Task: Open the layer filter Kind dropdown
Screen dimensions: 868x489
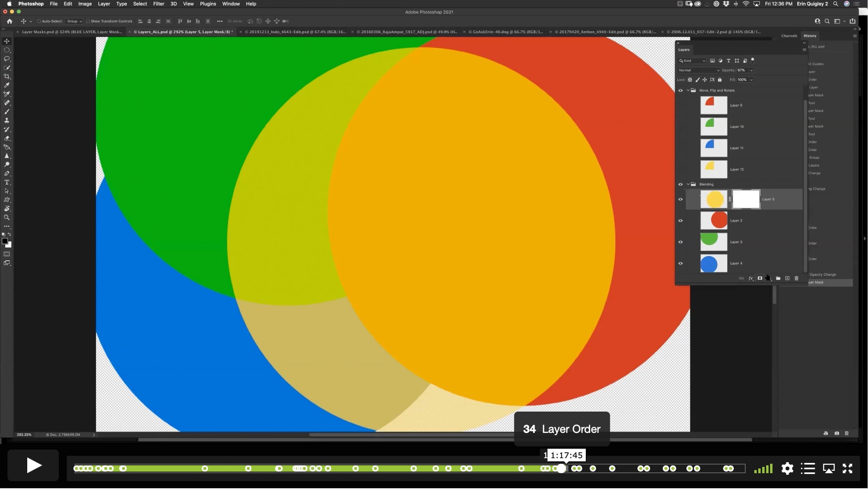Action: [x=692, y=61]
